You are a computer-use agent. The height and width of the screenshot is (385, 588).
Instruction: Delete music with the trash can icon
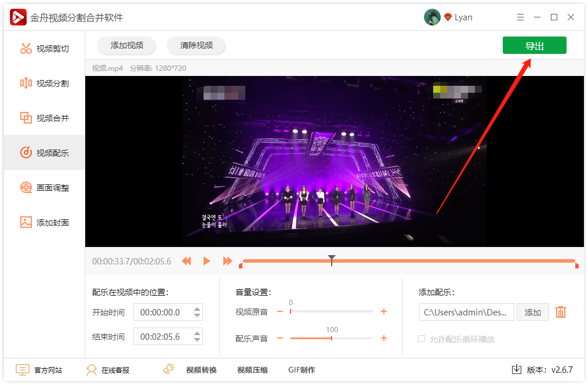click(561, 312)
